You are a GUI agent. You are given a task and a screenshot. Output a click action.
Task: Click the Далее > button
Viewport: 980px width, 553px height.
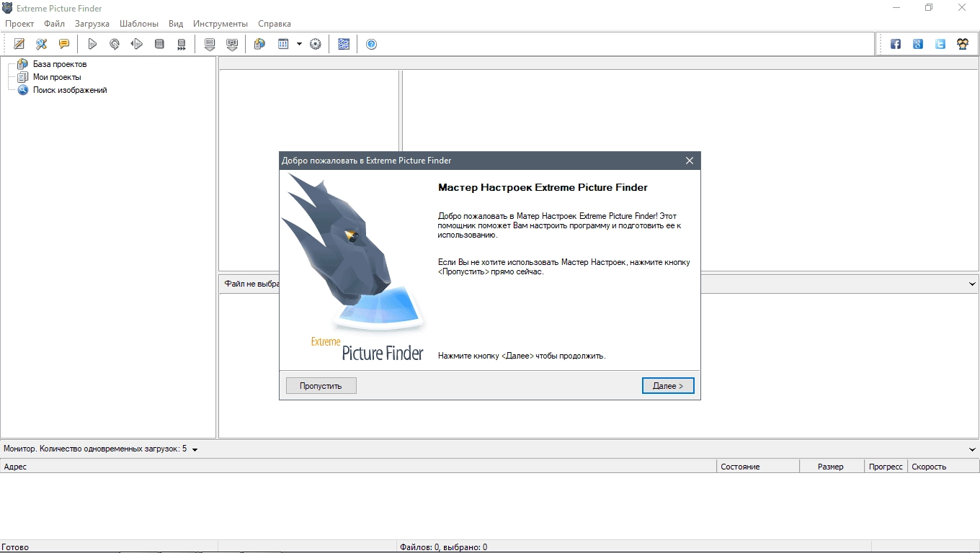(x=668, y=386)
